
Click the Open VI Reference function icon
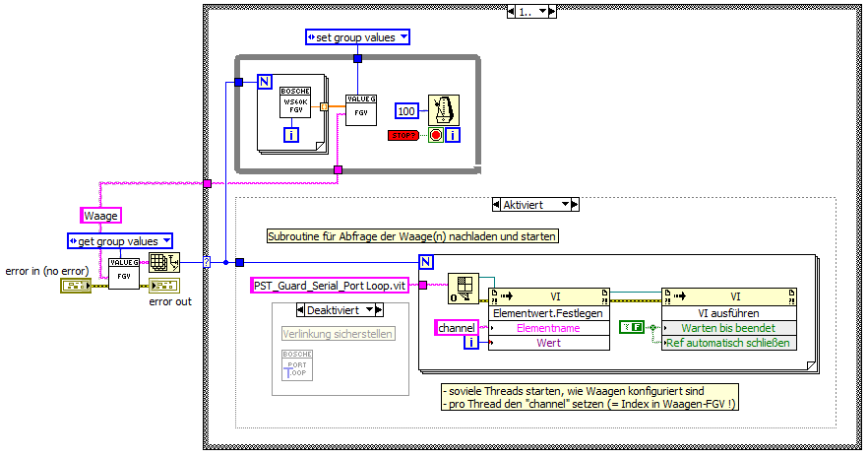tap(464, 289)
